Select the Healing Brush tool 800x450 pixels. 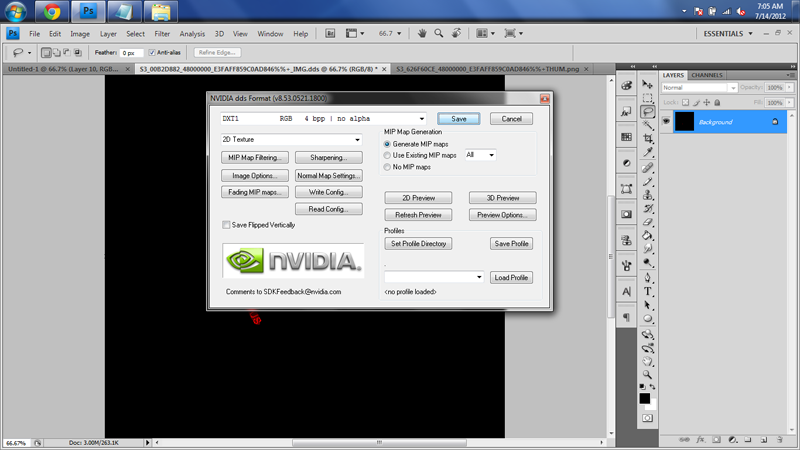click(x=647, y=168)
